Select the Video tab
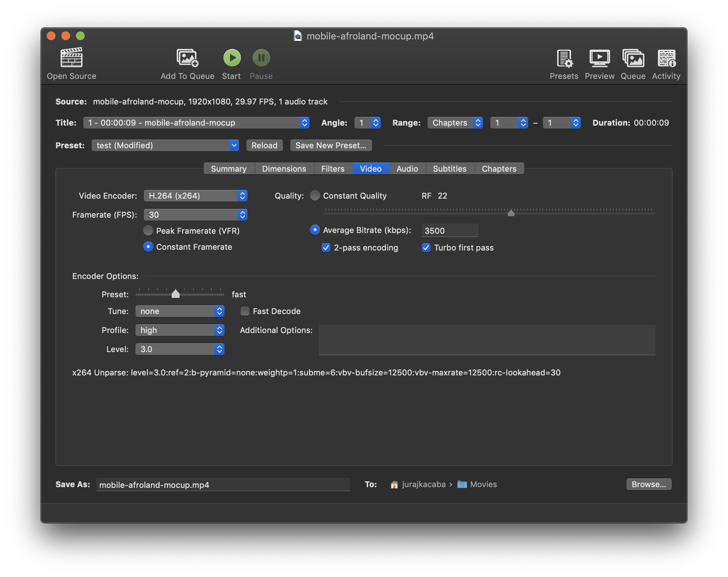Image resolution: width=728 pixels, height=577 pixels. [x=371, y=169]
